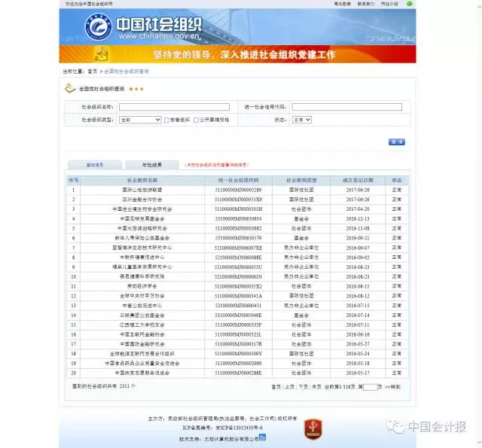The height and width of the screenshot is (448, 482).
Task: Click the 统一社会信用代码 input field
Action: click(346, 107)
